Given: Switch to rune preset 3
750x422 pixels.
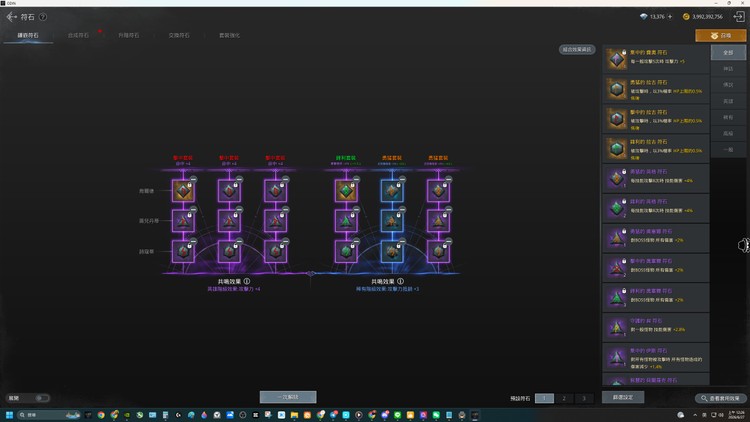Looking at the screenshot, I should click(x=584, y=398).
